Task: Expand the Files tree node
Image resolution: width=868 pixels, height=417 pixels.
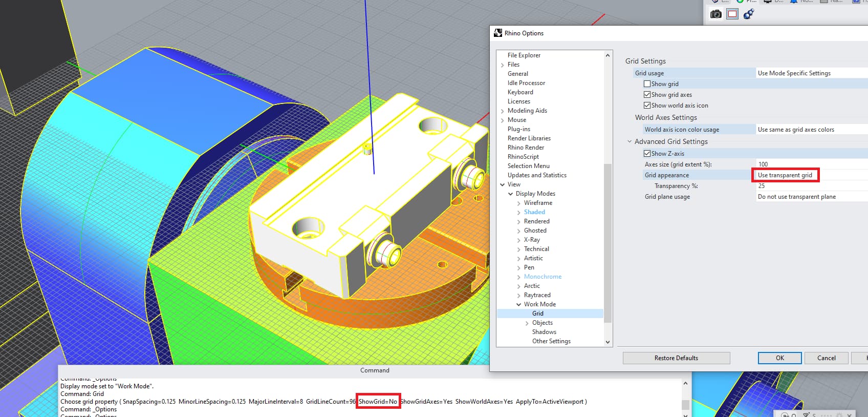Action: 502,65
